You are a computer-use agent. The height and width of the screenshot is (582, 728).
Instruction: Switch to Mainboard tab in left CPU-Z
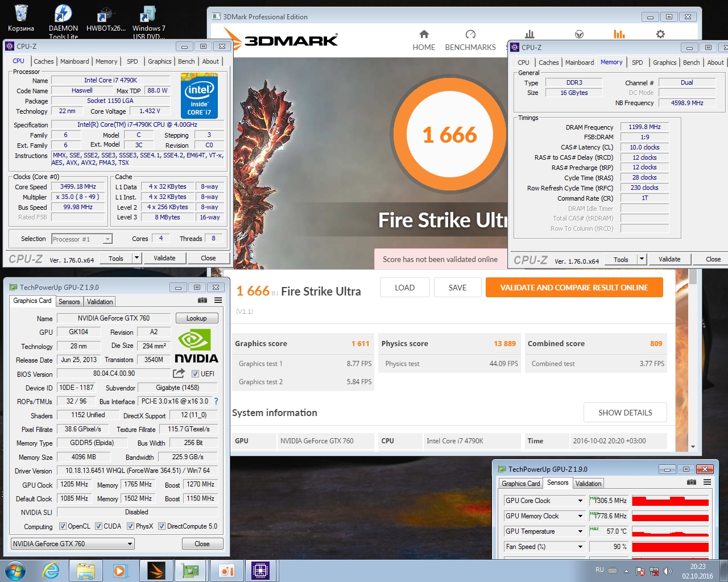tap(75, 61)
